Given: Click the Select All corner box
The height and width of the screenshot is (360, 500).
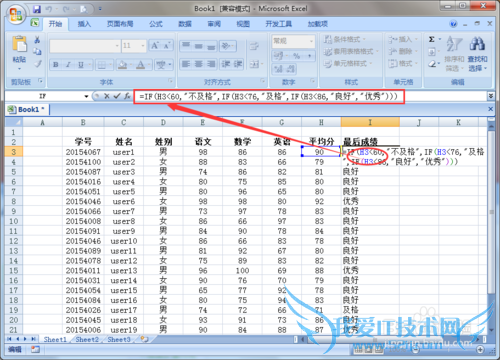Looking at the screenshot, I should pos(13,122).
